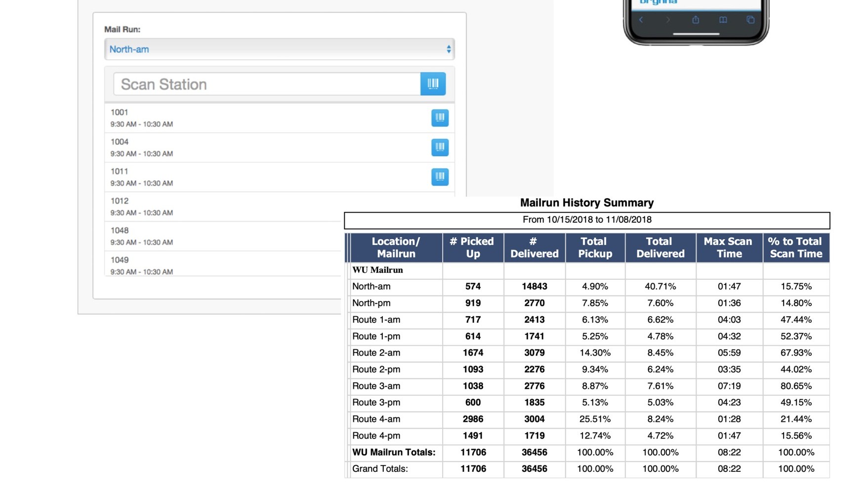Image resolution: width=868 pixels, height=502 pixels.
Task: Select station 1001 row text
Action: coord(141,118)
